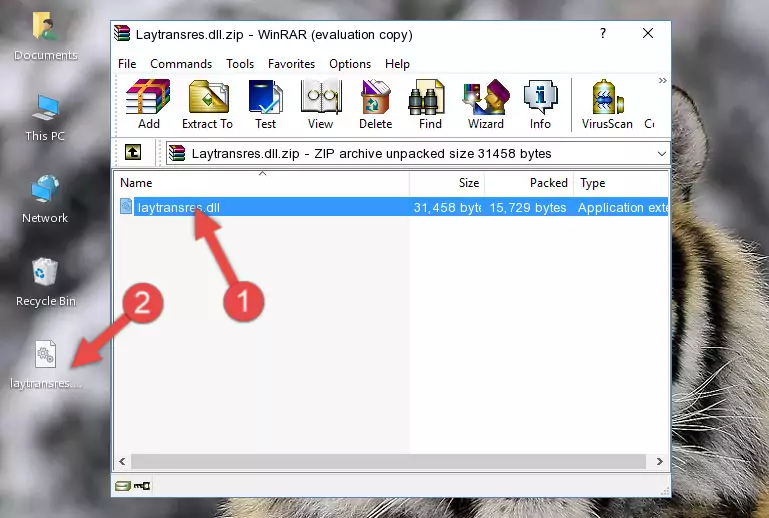Open the Options menu
Viewport: 769px width, 518px height.
click(350, 64)
